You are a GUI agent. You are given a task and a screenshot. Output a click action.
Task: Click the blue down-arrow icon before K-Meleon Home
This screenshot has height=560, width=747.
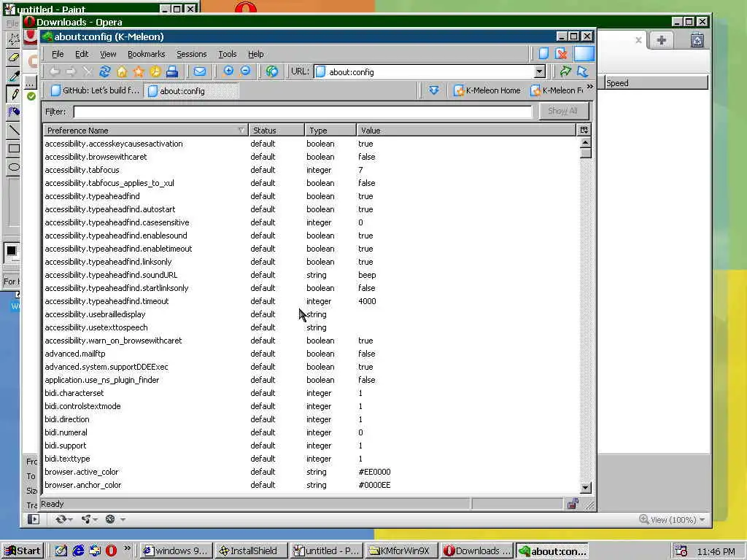433,90
